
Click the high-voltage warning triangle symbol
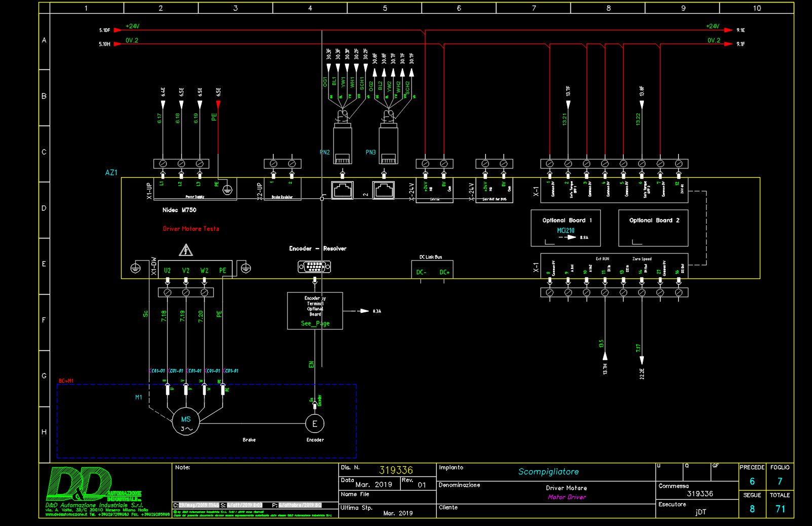tap(186, 250)
